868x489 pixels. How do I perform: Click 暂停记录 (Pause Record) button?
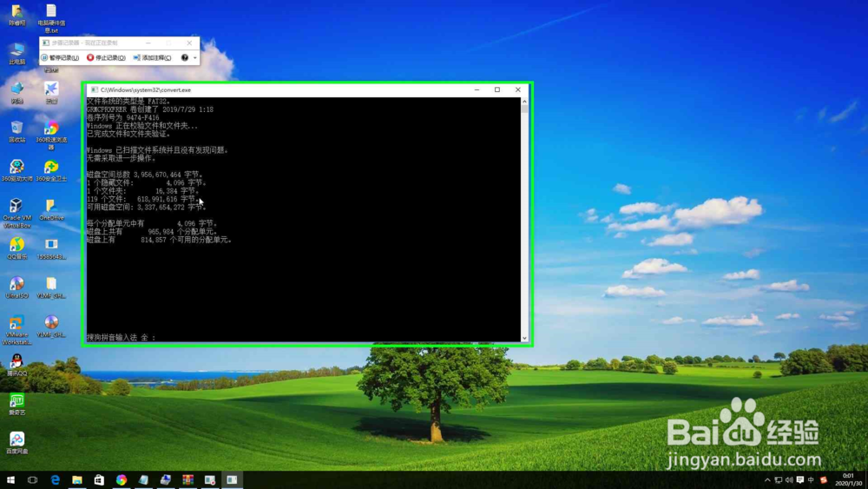(x=60, y=57)
